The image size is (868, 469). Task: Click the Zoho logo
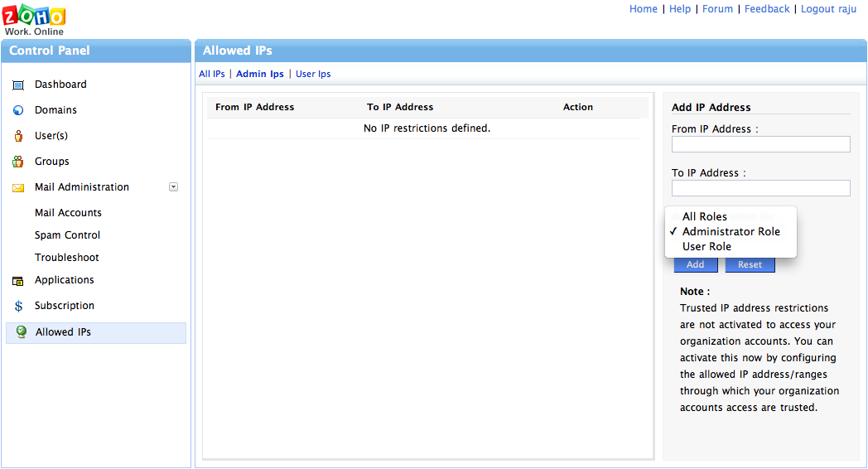[35, 18]
